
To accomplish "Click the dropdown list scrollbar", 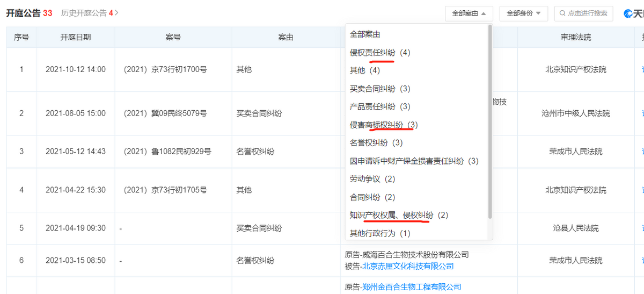I will (490, 121).
